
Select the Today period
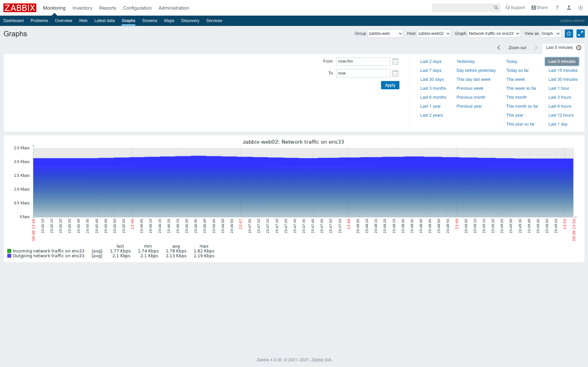click(512, 62)
